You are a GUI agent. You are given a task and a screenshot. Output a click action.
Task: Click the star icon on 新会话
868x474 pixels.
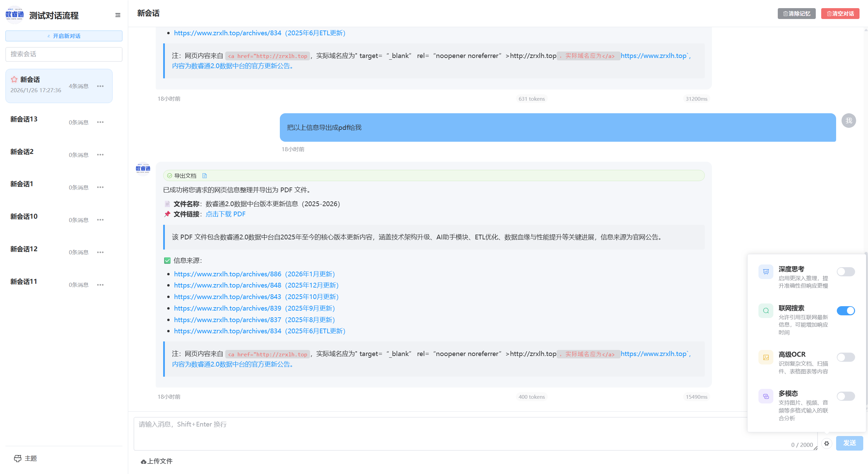(14, 79)
